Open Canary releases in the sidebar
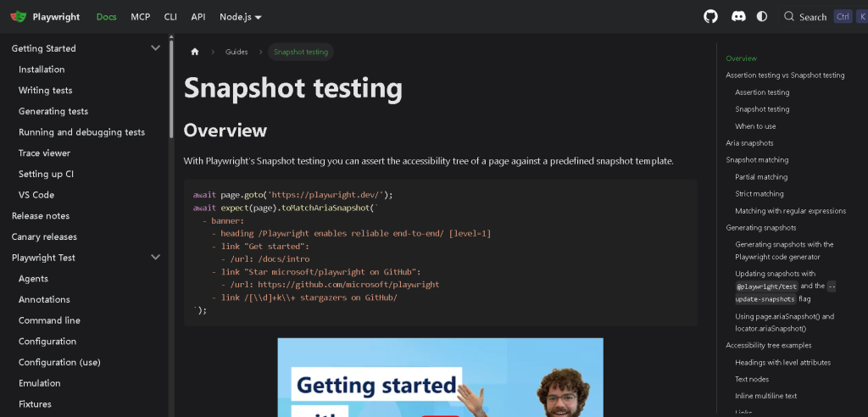This screenshot has width=868, height=417. coord(44,237)
